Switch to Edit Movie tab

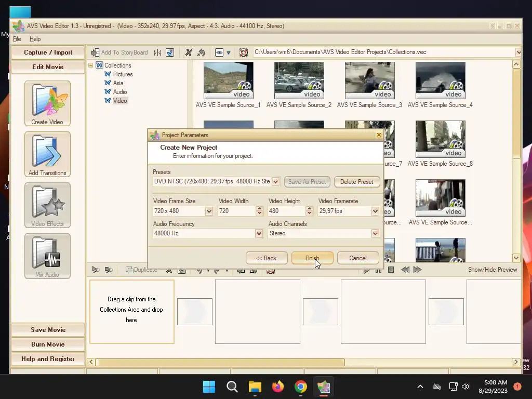point(48,67)
